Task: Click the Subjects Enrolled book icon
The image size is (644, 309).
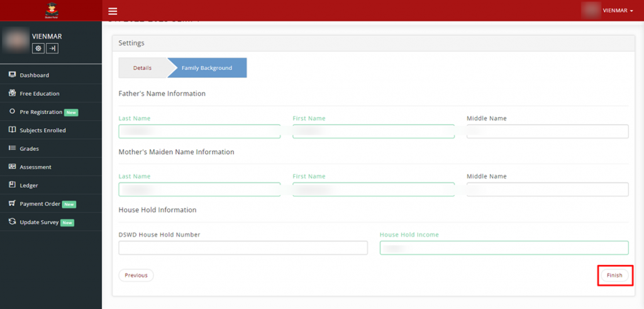Action: (x=12, y=130)
